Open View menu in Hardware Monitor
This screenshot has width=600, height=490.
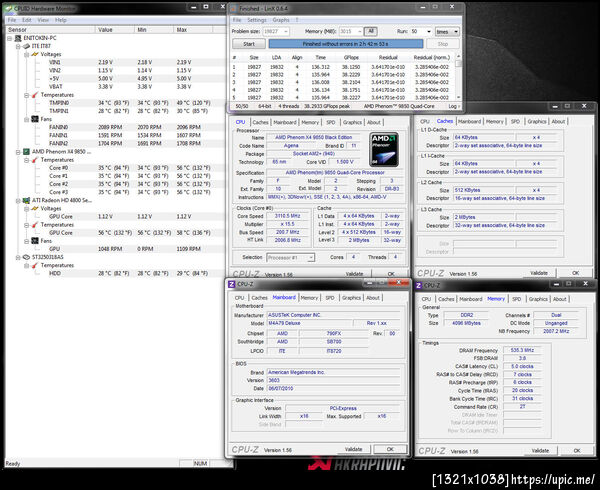tap(43, 20)
